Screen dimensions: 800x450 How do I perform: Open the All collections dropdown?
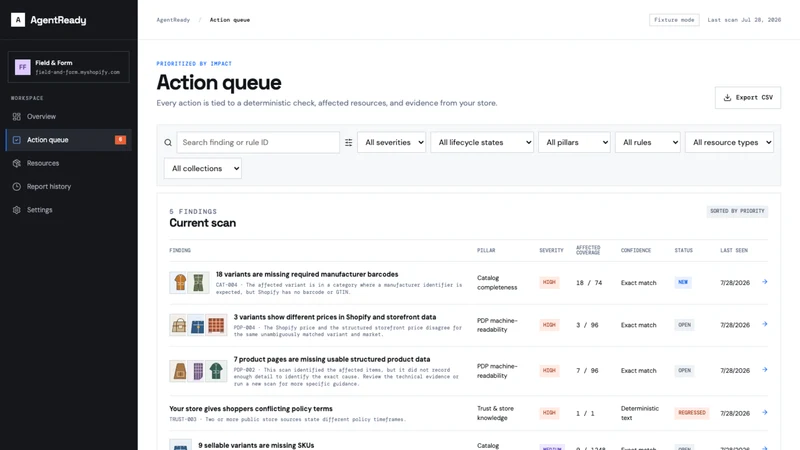(203, 168)
